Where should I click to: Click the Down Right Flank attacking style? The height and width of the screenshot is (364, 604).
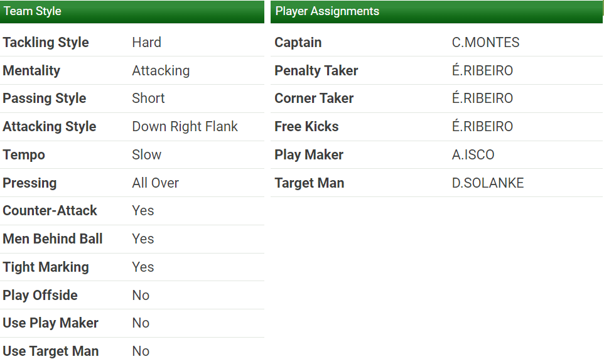[x=185, y=127]
